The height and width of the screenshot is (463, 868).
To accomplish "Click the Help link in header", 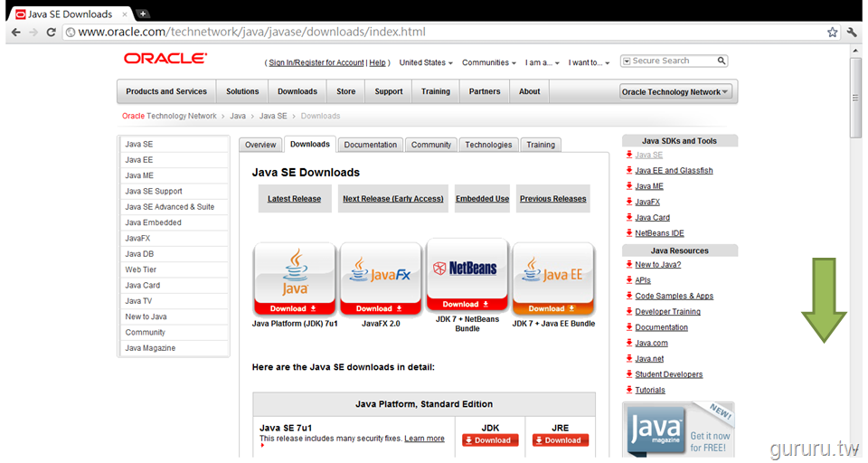I will 378,62.
